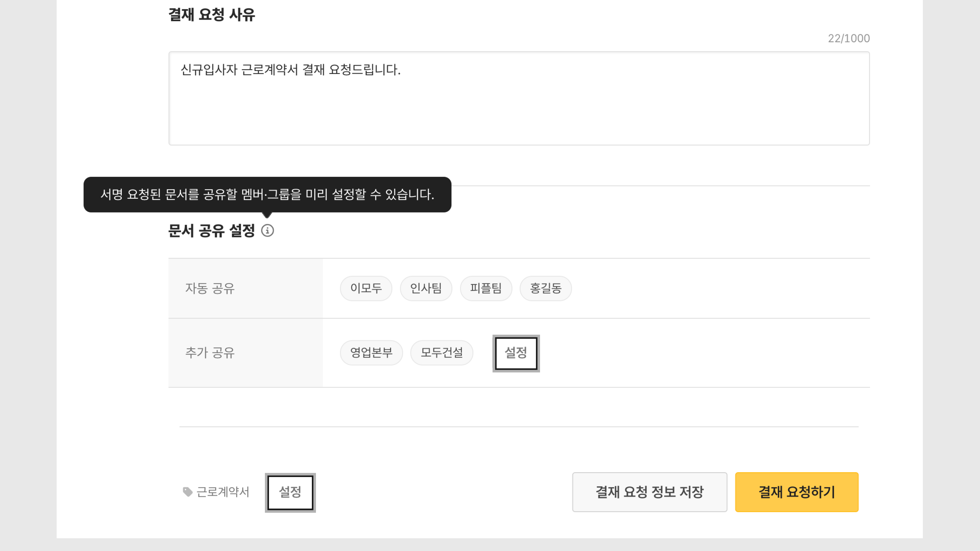Click the 결재 요청 사유 heading
The height and width of the screenshot is (551, 980).
pyautogui.click(x=212, y=15)
